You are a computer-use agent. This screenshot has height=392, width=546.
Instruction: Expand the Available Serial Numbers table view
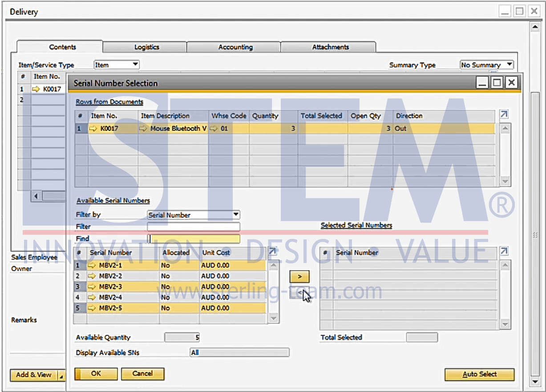click(x=272, y=251)
